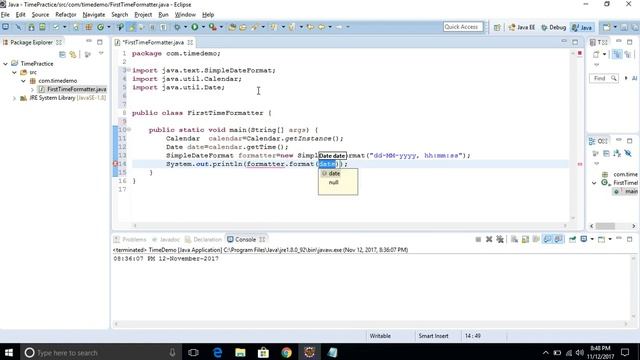Click the Back navigation arrow icon

pos(321,27)
